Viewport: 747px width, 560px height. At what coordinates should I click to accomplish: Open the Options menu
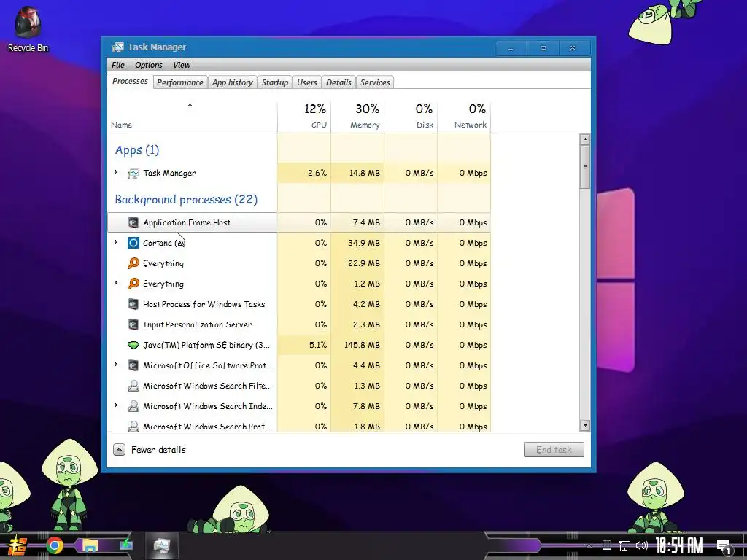click(149, 65)
